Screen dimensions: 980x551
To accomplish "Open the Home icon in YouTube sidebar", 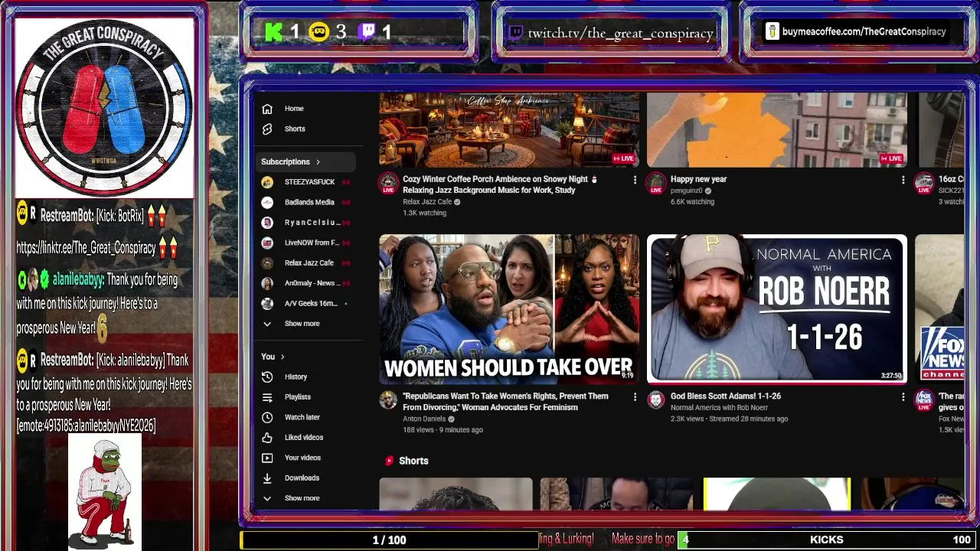I will (x=266, y=109).
